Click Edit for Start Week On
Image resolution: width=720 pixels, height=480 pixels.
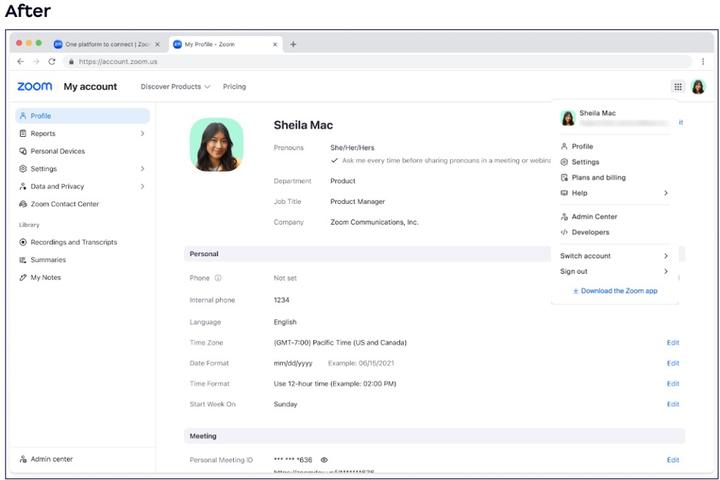point(673,404)
